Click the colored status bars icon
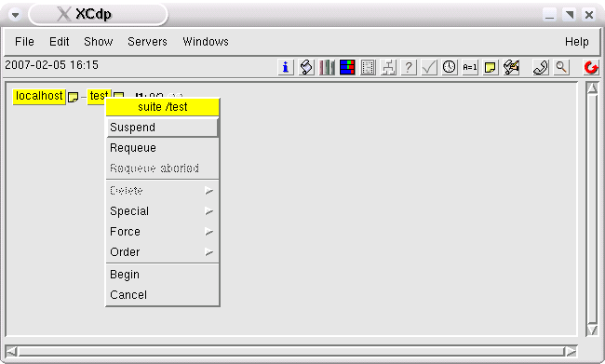605x364 pixels. pyautogui.click(x=347, y=67)
